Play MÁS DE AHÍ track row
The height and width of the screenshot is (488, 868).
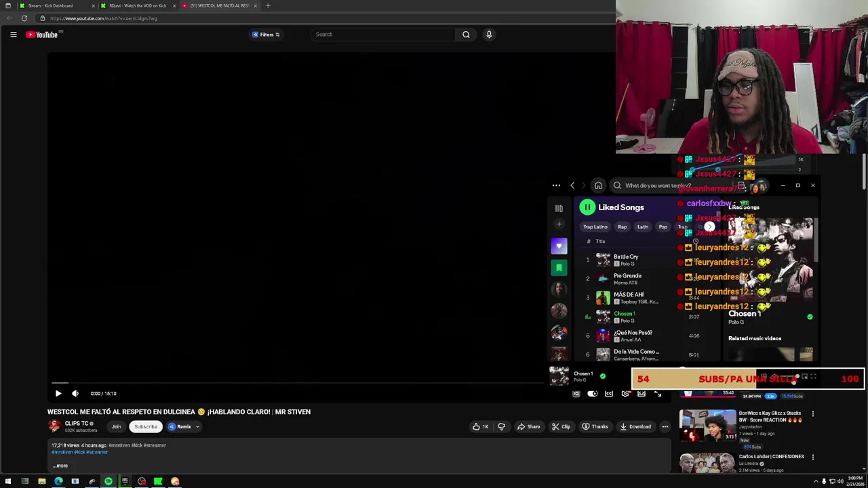click(x=648, y=298)
